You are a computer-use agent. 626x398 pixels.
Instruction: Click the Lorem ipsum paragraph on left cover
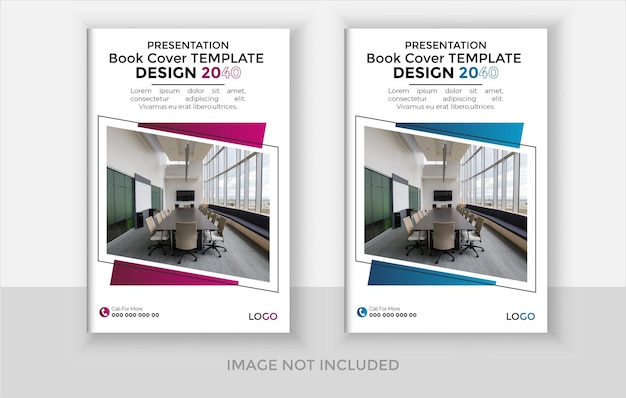[188, 99]
